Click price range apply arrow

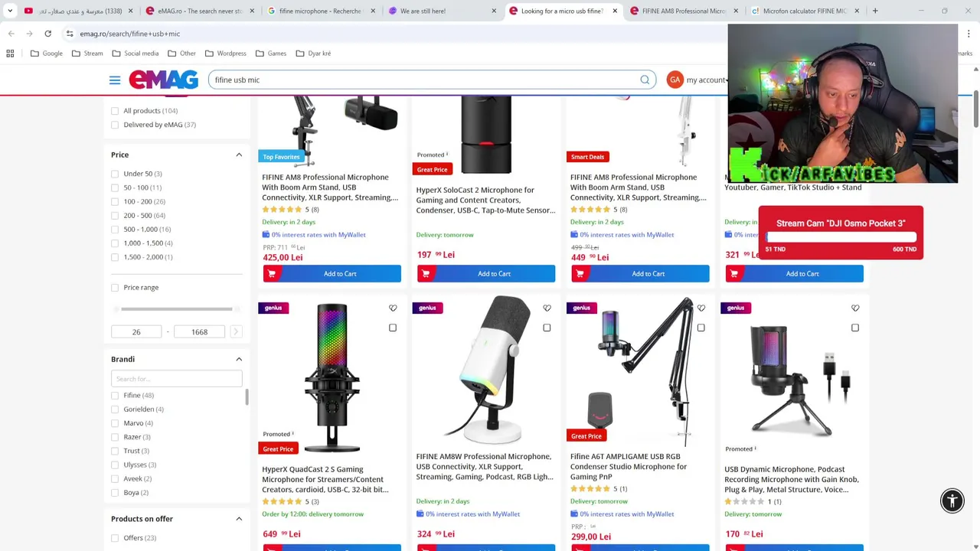click(x=236, y=331)
